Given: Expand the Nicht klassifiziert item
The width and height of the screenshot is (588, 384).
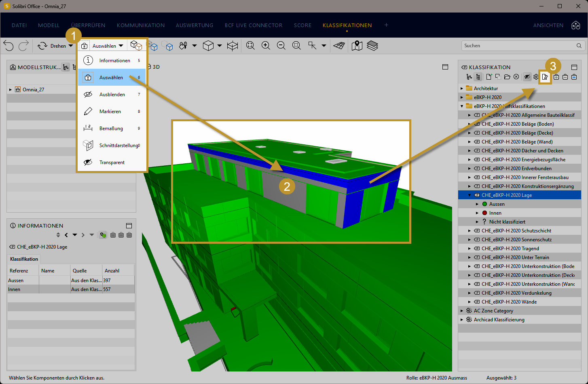Looking at the screenshot, I should click(x=477, y=222).
